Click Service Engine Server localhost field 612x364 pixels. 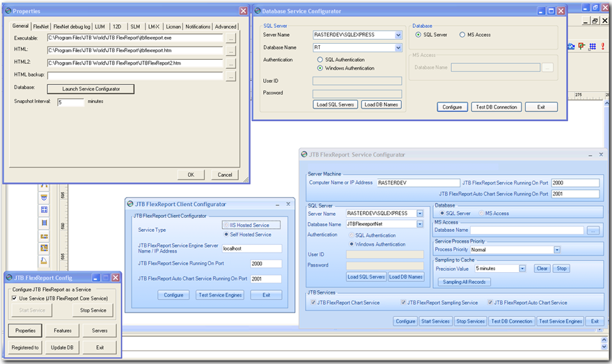pyautogui.click(x=252, y=248)
